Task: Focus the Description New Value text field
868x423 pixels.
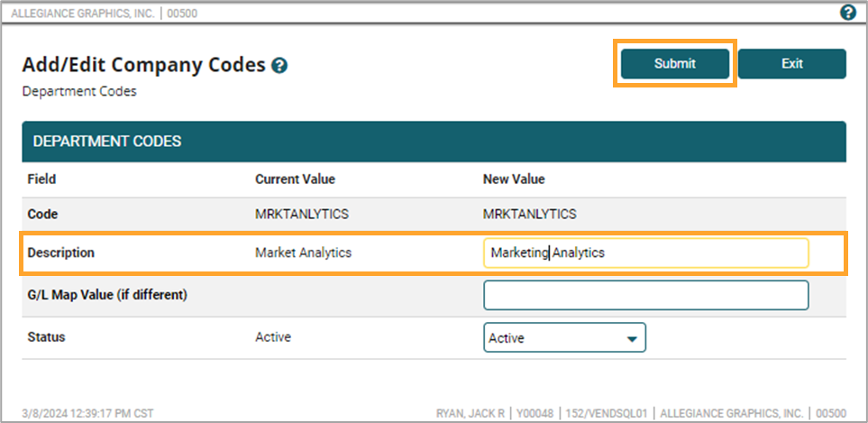Action: (645, 253)
